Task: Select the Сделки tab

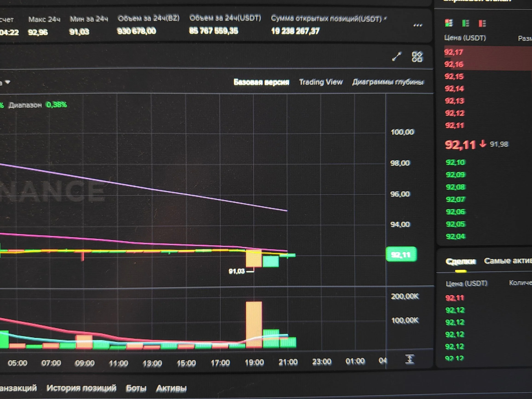Action: 460,261
